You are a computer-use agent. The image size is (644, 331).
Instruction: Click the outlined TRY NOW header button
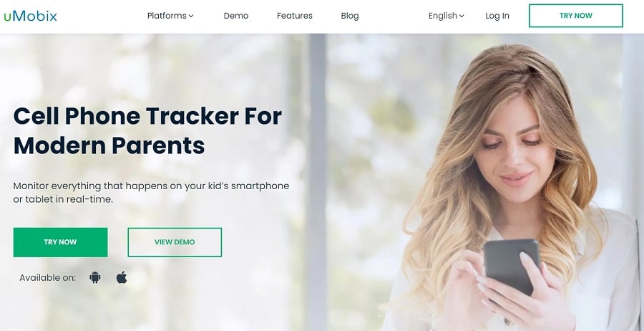576,16
